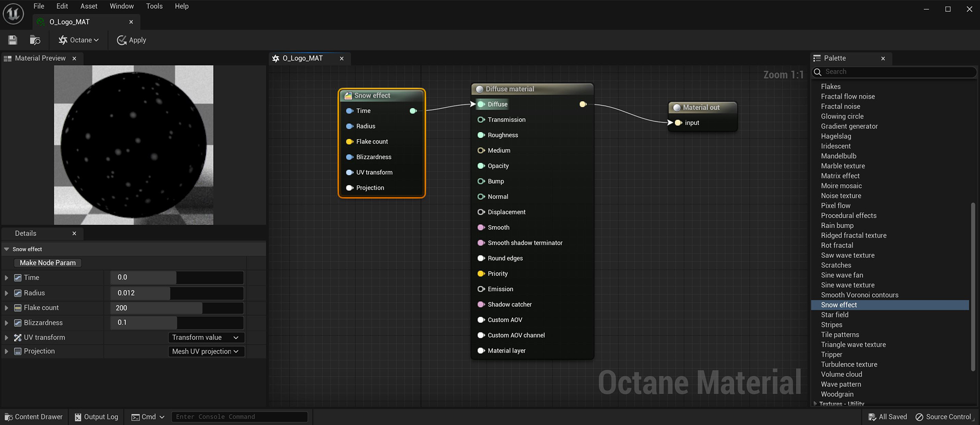980x425 pixels.
Task: Click the Emission pin
Action: (x=481, y=289)
